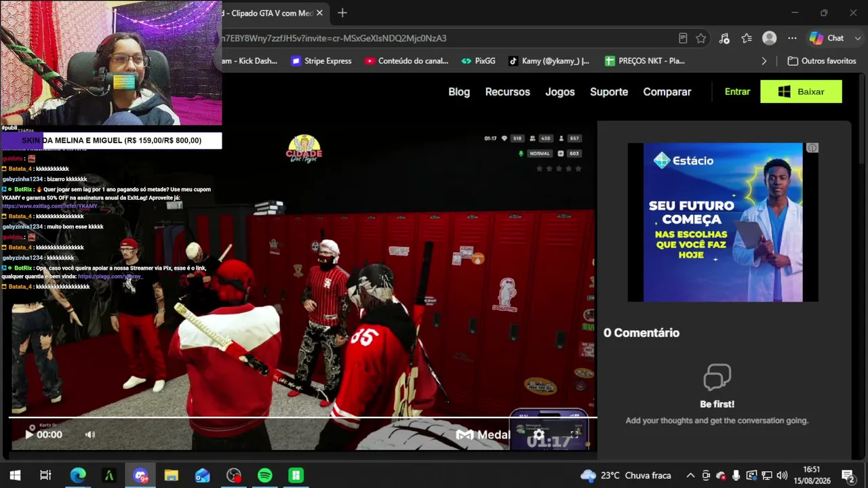Open the green grid app in taskbar
The image size is (868, 488).
pyautogui.click(x=296, y=476)
